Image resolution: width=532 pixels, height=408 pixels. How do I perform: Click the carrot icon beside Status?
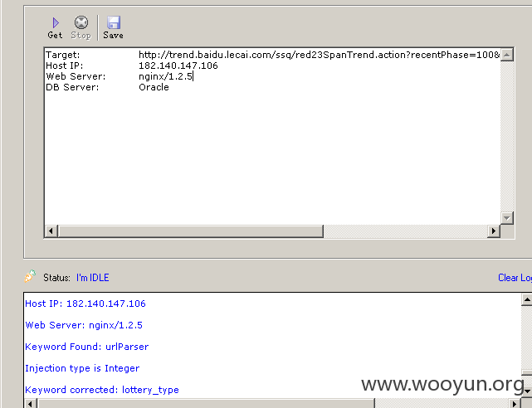[30, 276]
